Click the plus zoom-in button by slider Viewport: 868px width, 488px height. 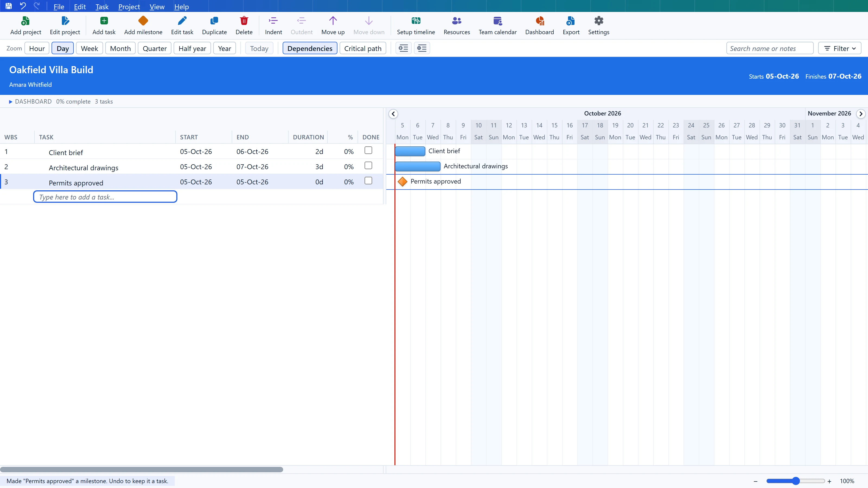click(829, 481)
